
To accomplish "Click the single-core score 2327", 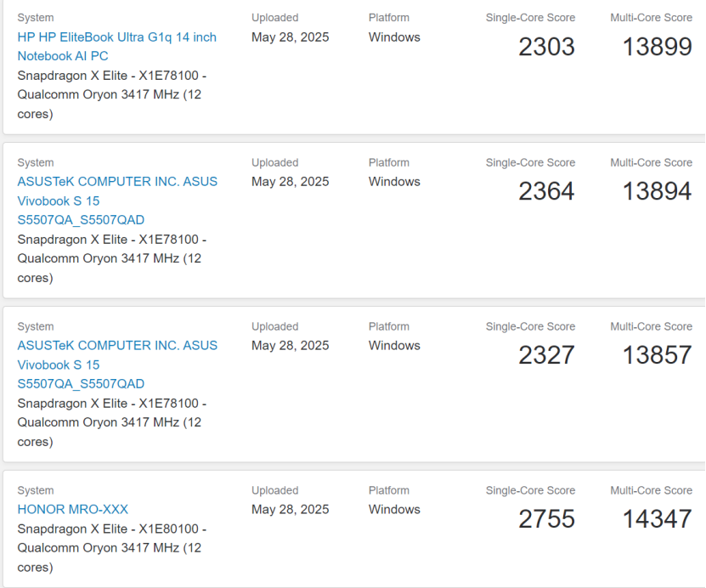I will (x=546, y=355).
